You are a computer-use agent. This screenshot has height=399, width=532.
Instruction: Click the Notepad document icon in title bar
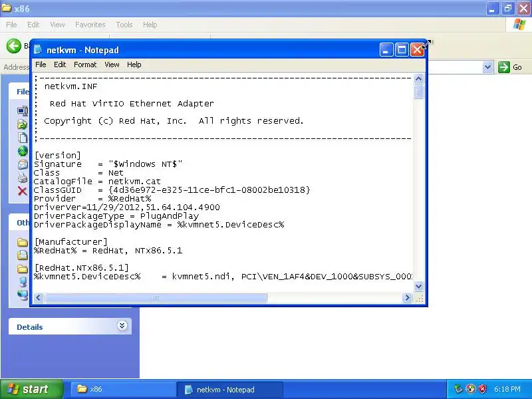tap(38, 49)
